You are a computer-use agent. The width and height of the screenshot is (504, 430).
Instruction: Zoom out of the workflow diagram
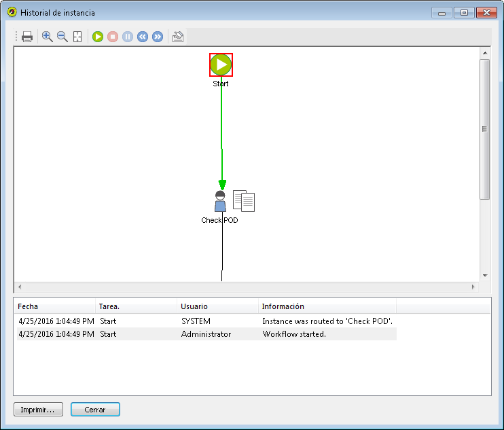pos(62,37)
